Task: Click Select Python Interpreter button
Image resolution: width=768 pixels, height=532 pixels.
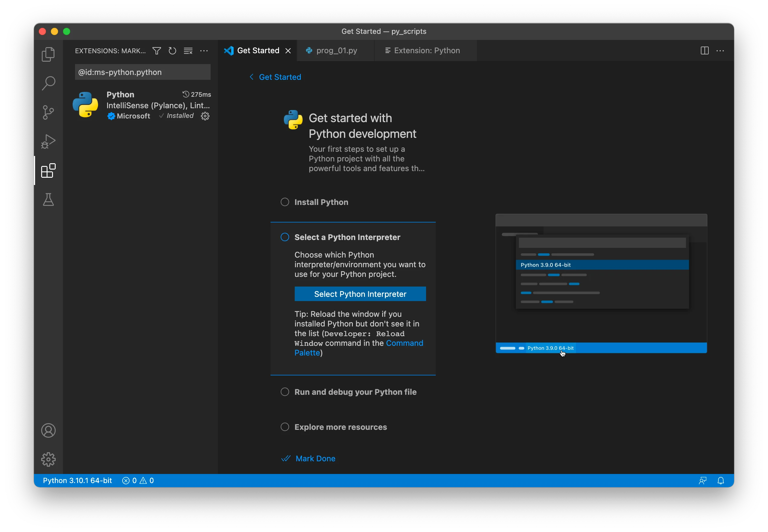Action: (360, 294)
